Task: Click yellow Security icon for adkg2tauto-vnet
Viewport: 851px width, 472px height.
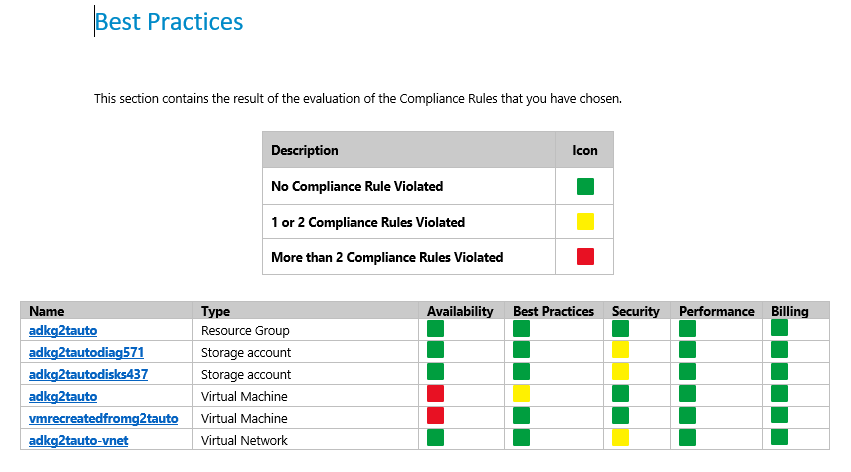Action: click(620, 437)
